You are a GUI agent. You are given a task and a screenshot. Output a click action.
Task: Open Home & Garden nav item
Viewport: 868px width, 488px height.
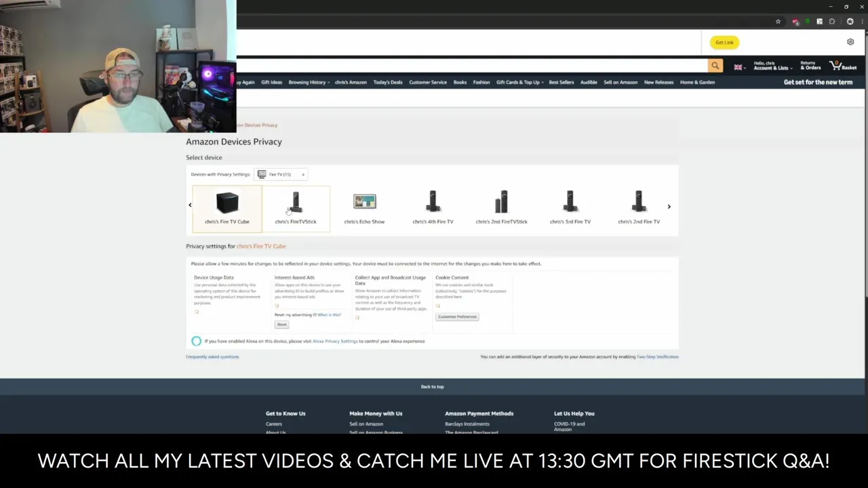coord(698,83)
